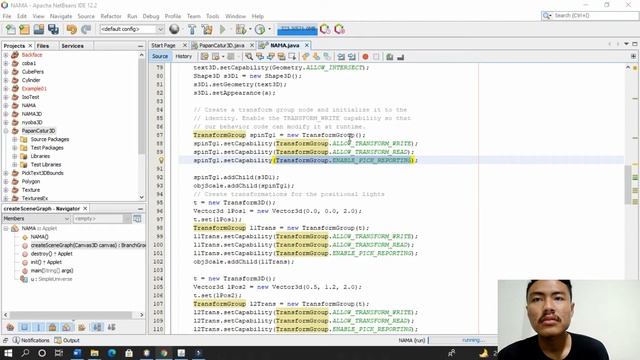
Task: Open the Profile menu
Action: (173, 16)
